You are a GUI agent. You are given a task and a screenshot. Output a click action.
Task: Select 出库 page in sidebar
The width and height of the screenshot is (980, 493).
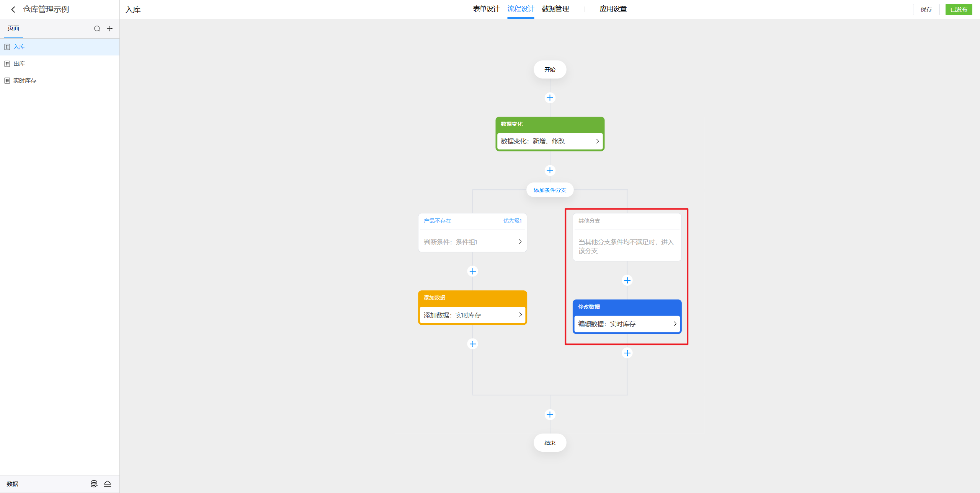coord(19,64)
